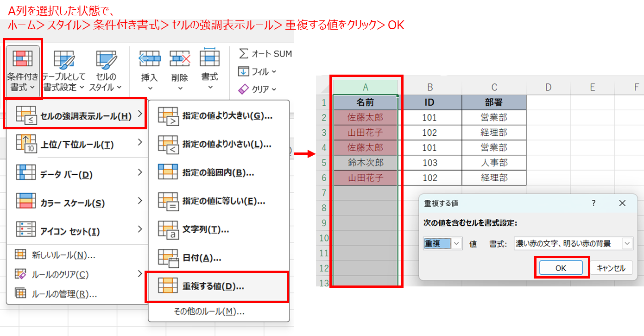Expand the 書式 dropdown arrow
This screenshot has height=336, width=644.
pyautogui.click(x=210, y=88)
